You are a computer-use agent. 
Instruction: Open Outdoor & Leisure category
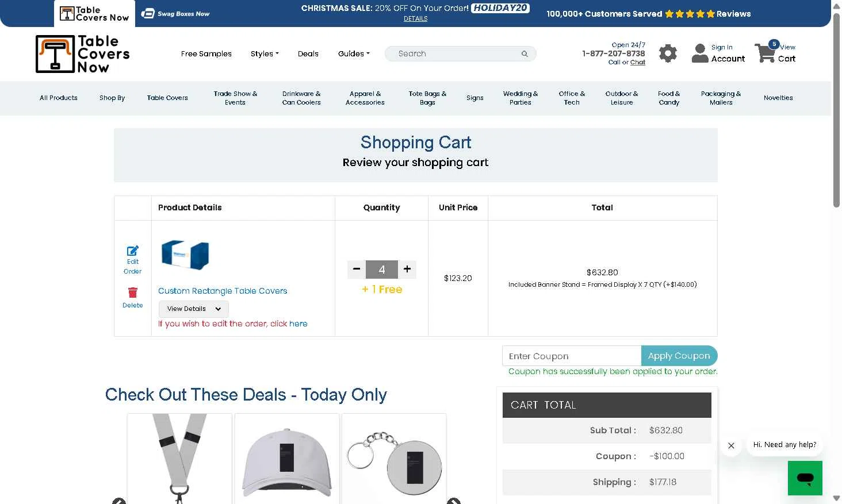(622, 98)
